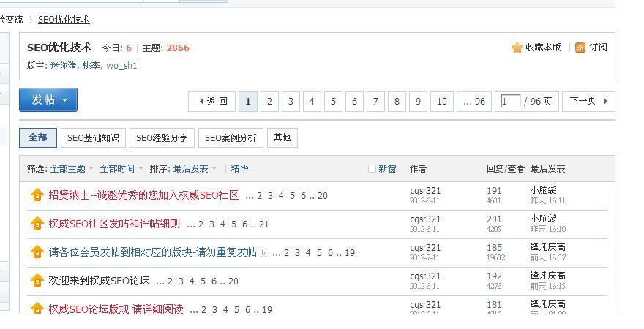The height and width of the screenshot is (329, 644).
Task: Select the SEO案例分析 tab
Action: pyautogui.click(x=231, y=138)
